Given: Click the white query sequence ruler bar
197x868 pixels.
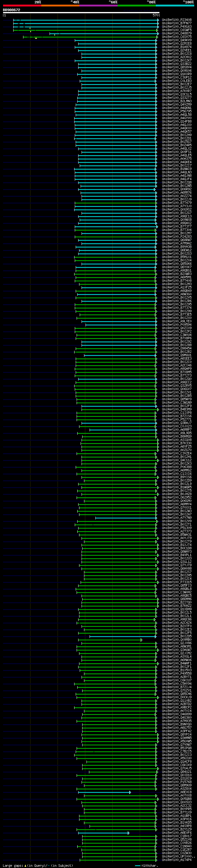Looking at the screenshot, I should [81, 12].
